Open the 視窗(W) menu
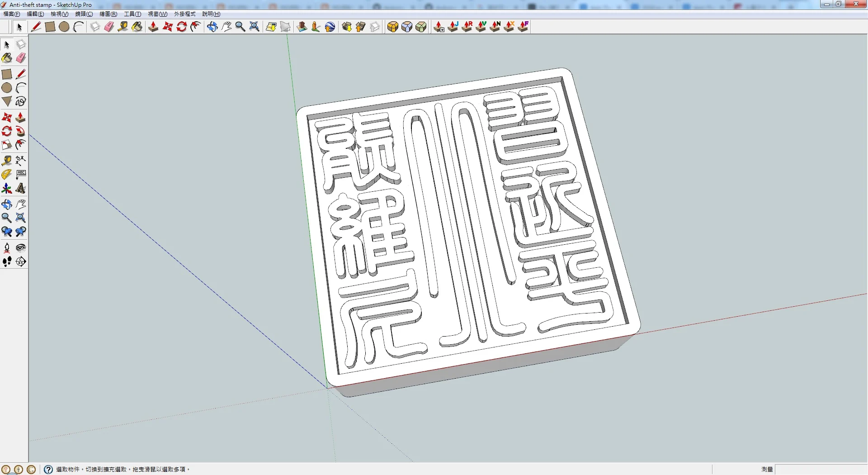The width and height of the screenshot is (868, 475). [158, 14]
